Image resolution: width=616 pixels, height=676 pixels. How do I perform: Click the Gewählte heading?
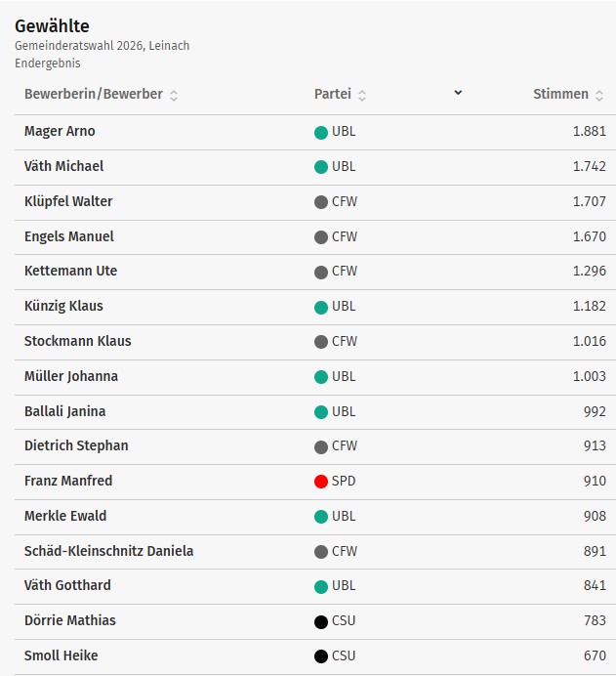pos(51,26)
